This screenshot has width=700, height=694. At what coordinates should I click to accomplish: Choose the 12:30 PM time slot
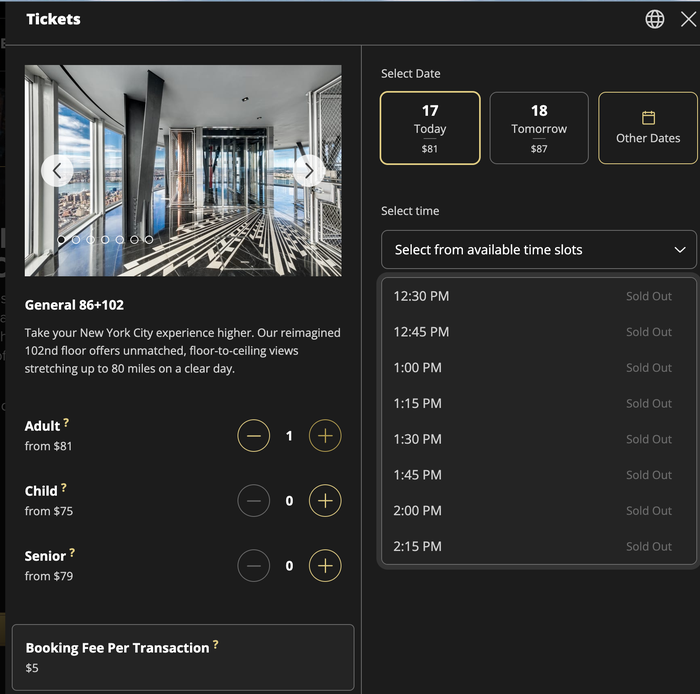pos(539,296)
